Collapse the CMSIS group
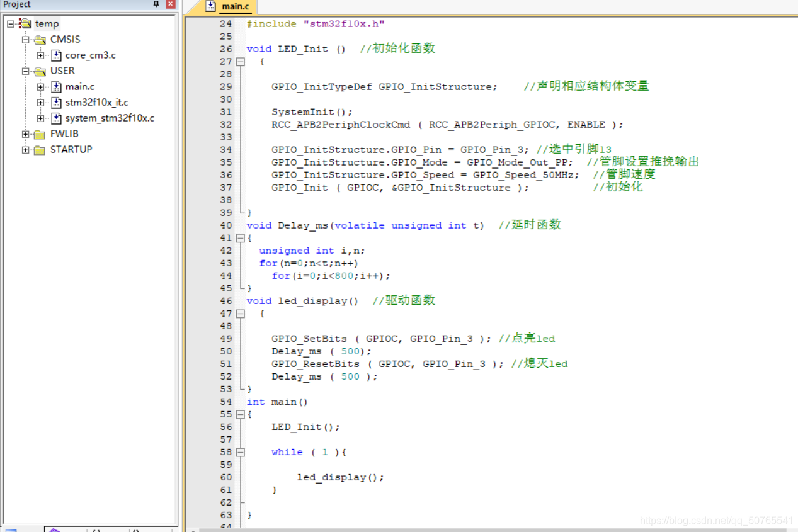Viewport: 798px width, 532px height. [x=25, y=40]
